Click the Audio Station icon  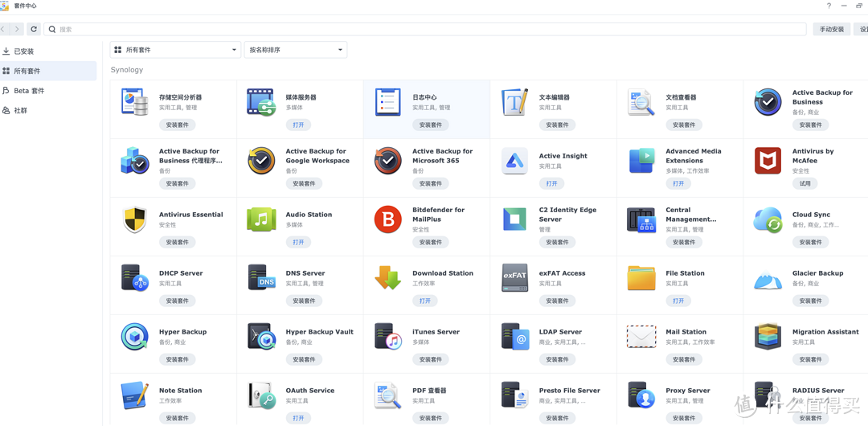tap(261, 219)
